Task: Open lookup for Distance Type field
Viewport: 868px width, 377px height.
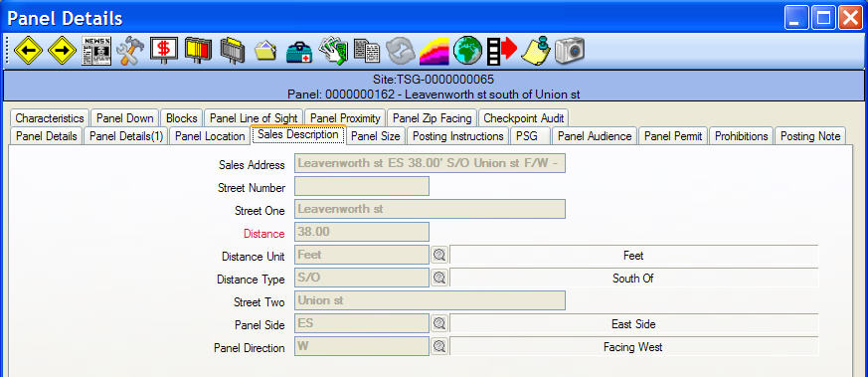Action: [439, 278]
